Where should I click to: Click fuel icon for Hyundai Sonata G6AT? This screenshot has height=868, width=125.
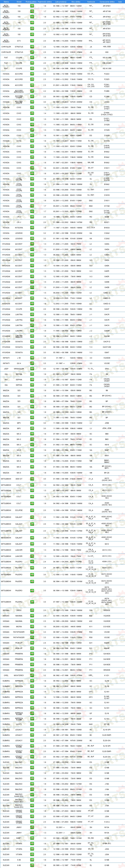pyautogui.click(x=32, y=352)
